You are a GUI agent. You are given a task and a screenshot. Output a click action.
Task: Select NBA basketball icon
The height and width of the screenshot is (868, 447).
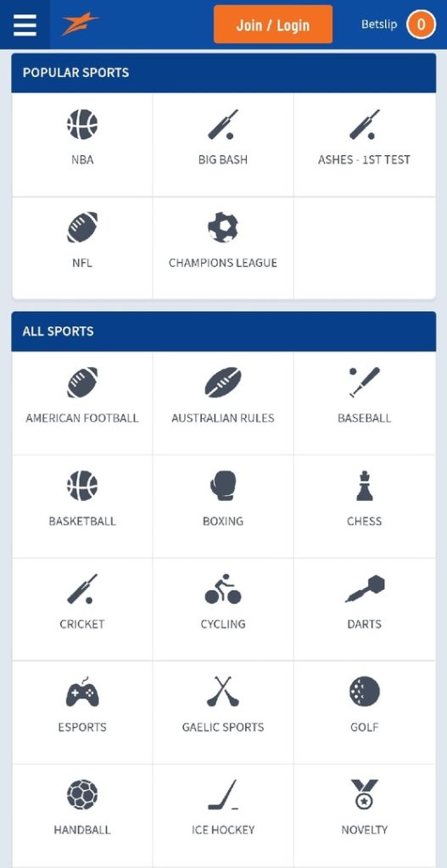[x=82, y=125]
